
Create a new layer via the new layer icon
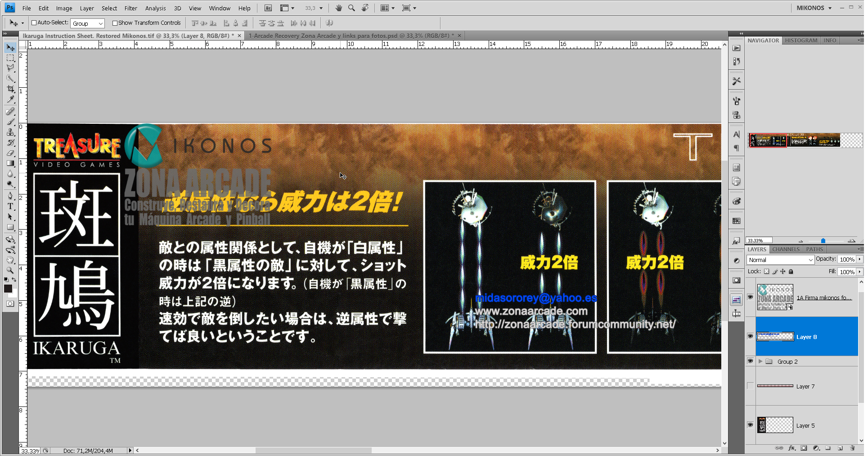click(841, 448)
